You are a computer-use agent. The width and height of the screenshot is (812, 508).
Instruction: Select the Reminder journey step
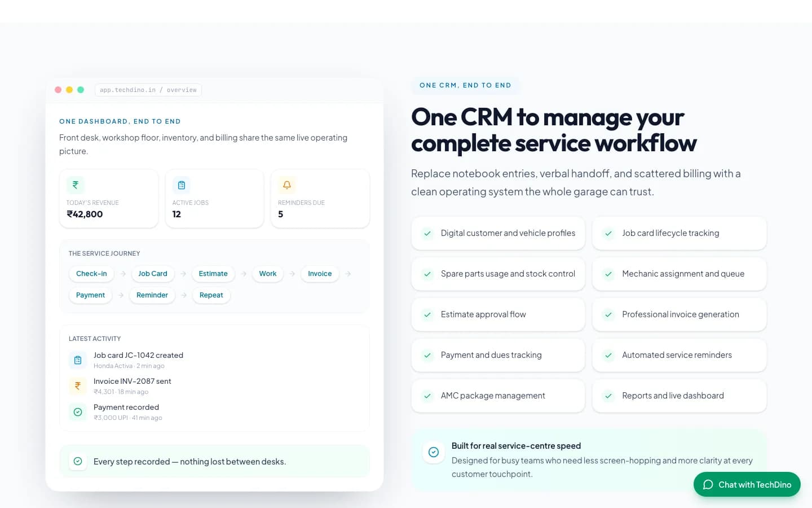coord(152,295)
